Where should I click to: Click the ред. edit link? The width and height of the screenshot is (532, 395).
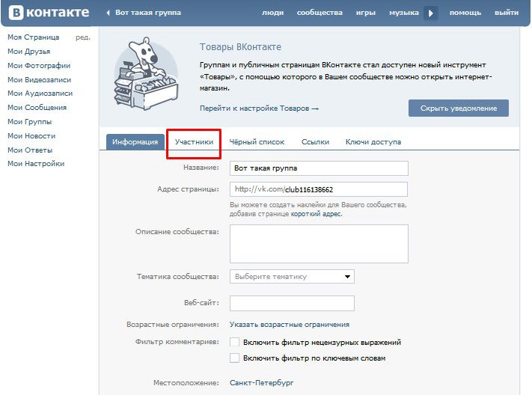83,37
